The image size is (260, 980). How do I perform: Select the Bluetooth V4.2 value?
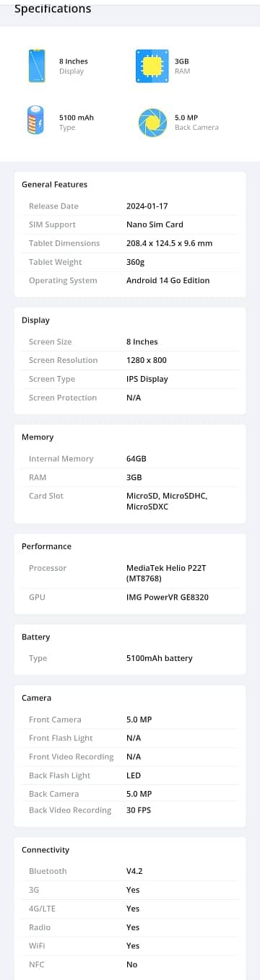[x=134, y=871]
